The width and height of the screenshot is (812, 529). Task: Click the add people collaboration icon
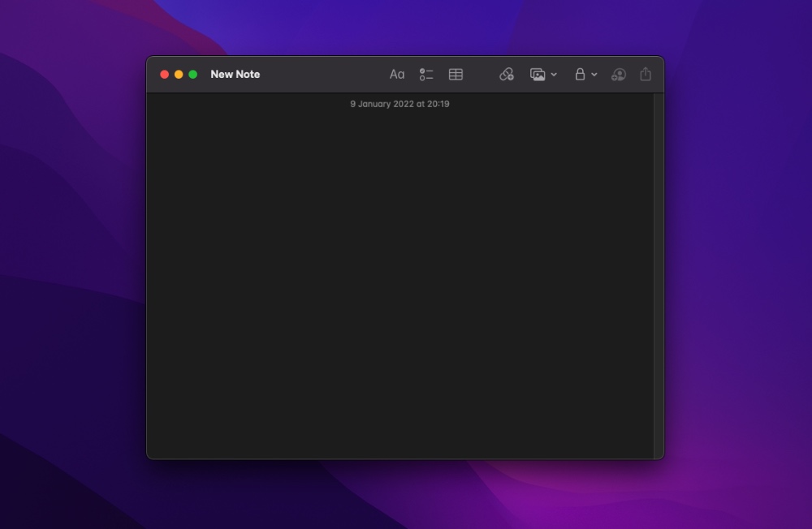[618, 75]
